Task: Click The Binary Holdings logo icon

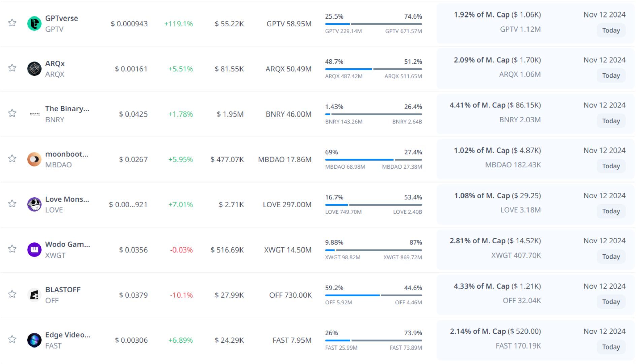Action: tap(35, 114)
